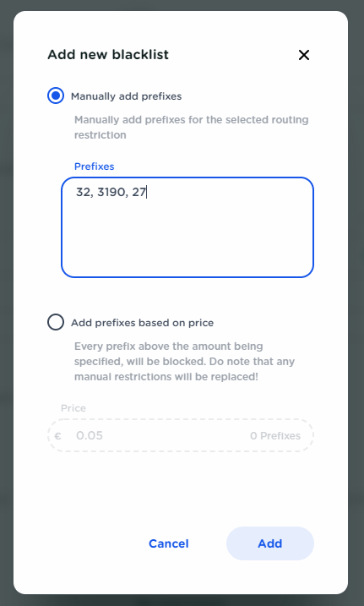Click the blue "Prefixes" field label

pyautogui.click(x=95, y=167)
